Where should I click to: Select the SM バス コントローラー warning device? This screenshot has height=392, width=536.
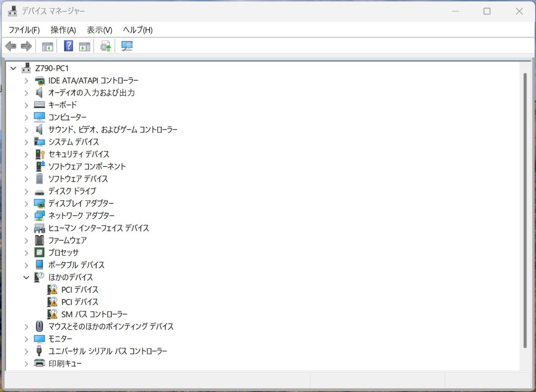(94, 314)
